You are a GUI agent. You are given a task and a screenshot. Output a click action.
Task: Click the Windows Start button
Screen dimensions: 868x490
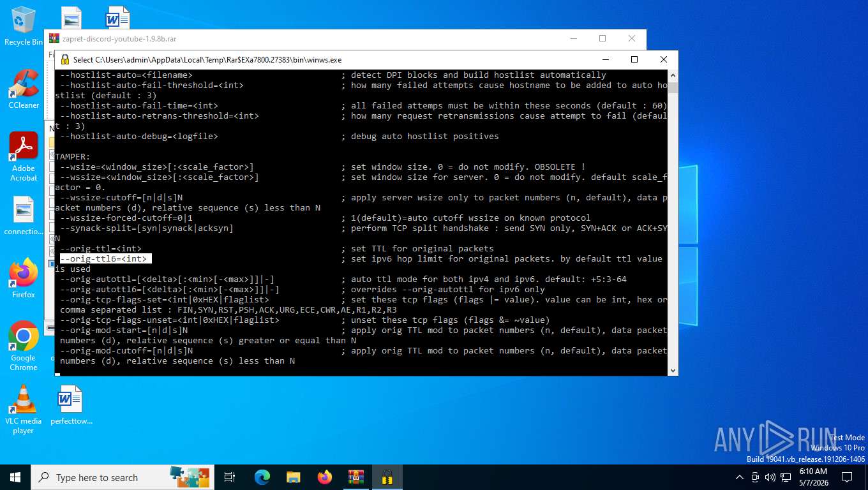coord(15,477)
